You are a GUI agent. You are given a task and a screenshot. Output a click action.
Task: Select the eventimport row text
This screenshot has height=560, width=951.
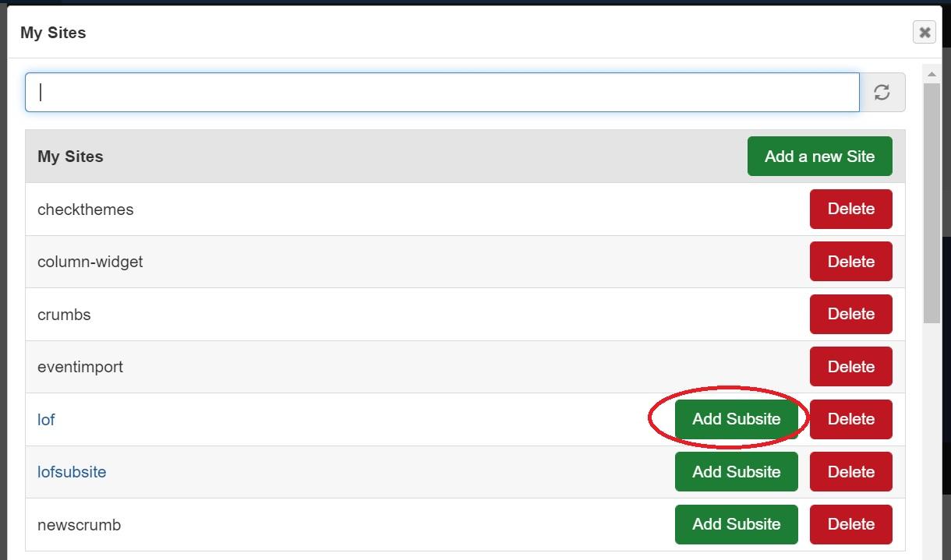coord(80,367)
